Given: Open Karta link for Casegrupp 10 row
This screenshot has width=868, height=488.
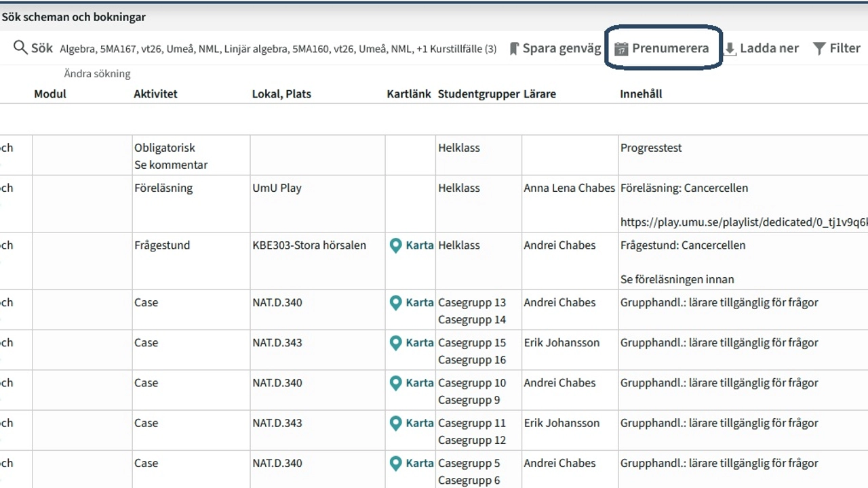Looking at the screenshot, I should [x=418, y=383].
